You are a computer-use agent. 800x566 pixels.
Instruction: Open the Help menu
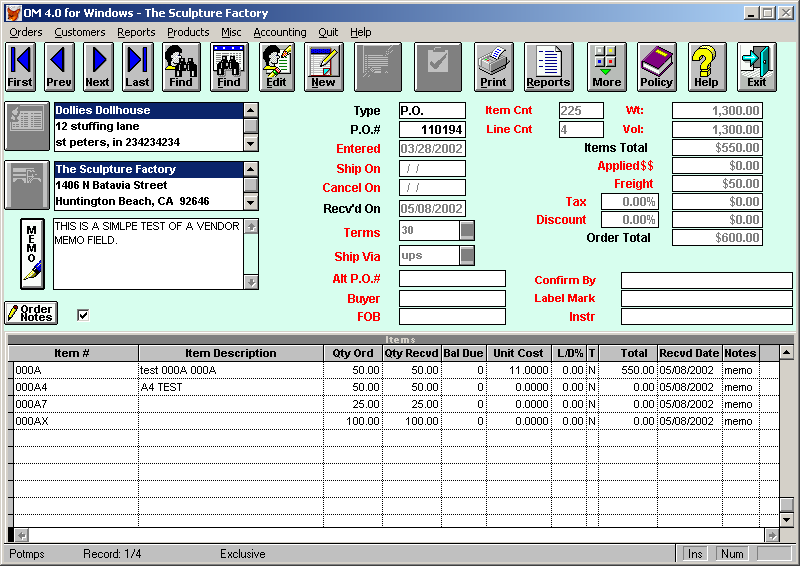[361, 32]
